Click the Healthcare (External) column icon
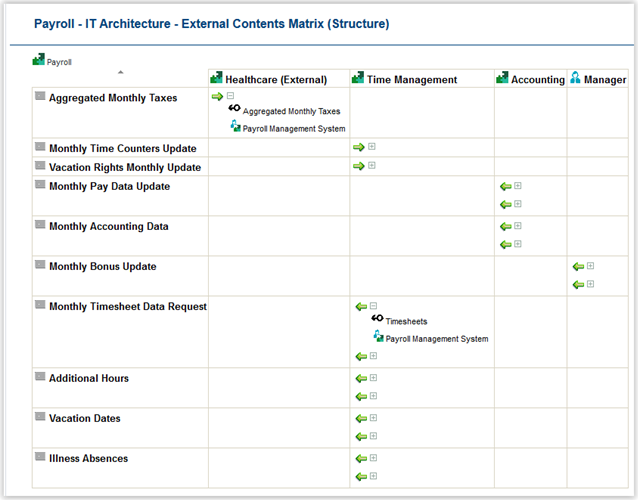638x500 pixels. [x=216, y=79]
